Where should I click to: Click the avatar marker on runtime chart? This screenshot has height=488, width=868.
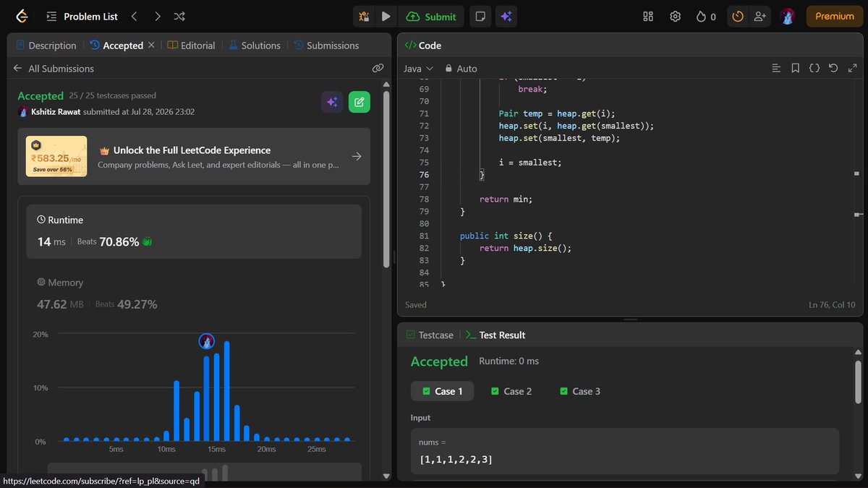tap(207, 341)
